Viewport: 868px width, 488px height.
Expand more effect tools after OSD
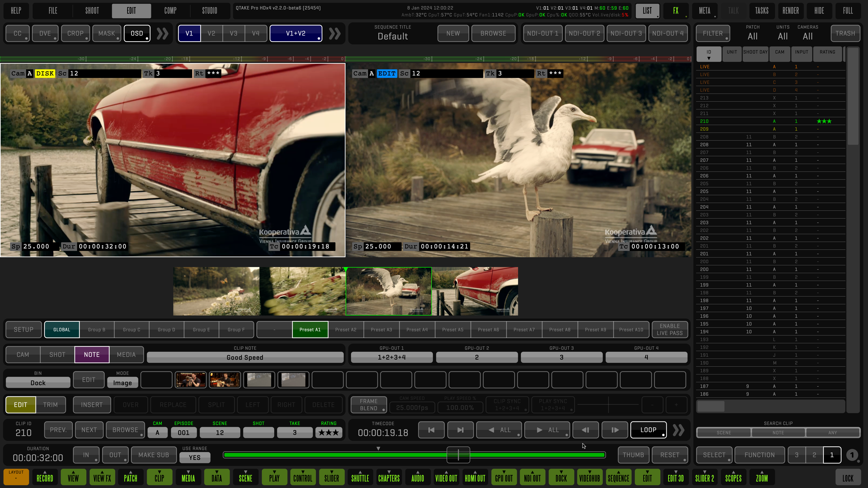pos(162,33)
